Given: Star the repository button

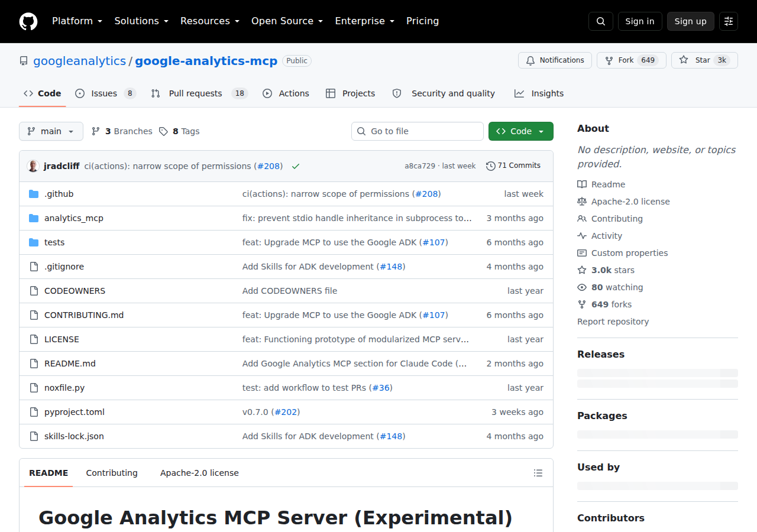Looking at the screenshot, I should 704,60.
